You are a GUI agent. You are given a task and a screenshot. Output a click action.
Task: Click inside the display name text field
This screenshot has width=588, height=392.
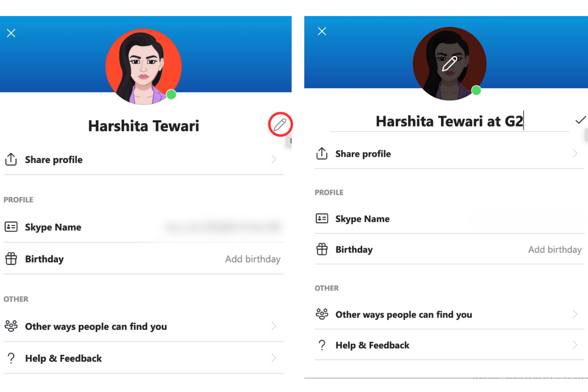tap(449, 121)
